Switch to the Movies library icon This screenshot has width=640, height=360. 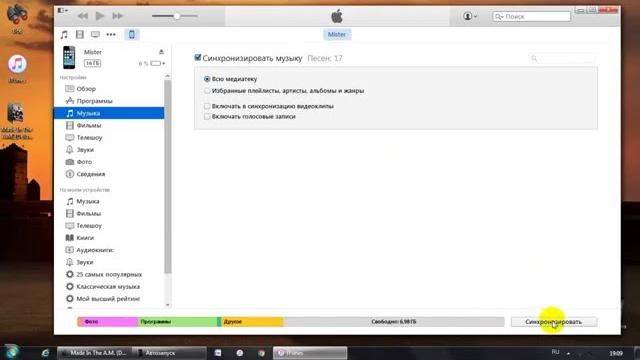(x=80, y=35)
